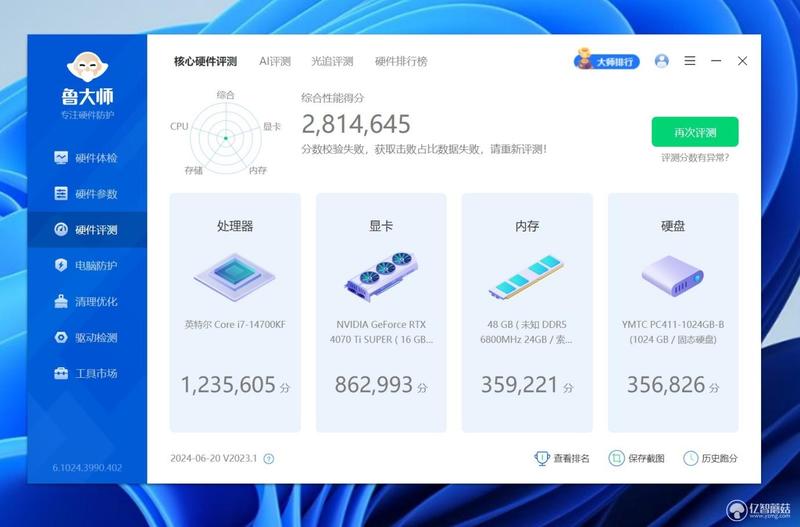Open 清理优化 sidebar item
This screenshot has height=527, width=800.
click(86, 302)
